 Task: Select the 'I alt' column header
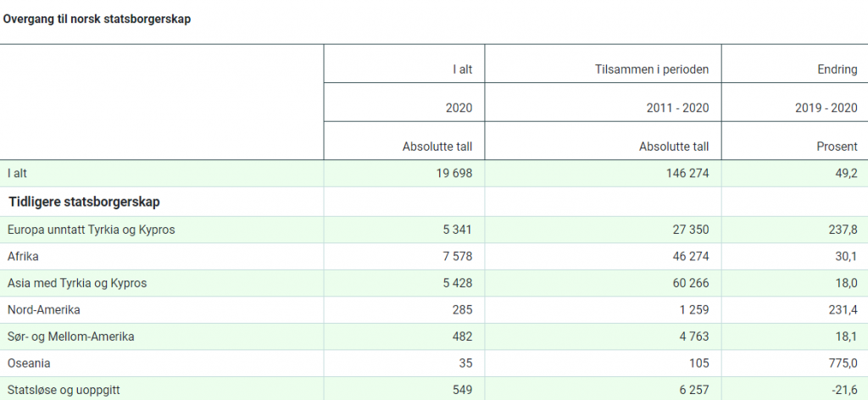click(462, 70)
